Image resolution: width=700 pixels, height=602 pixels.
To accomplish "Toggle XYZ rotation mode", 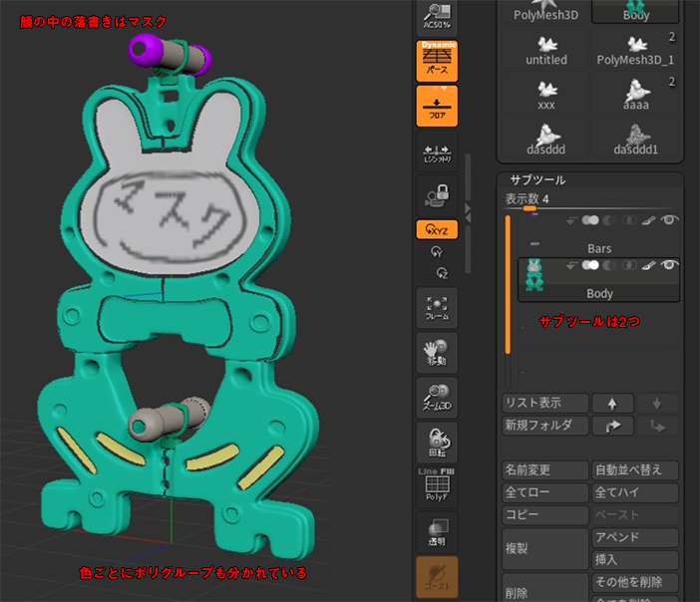I will coord(437,230).
